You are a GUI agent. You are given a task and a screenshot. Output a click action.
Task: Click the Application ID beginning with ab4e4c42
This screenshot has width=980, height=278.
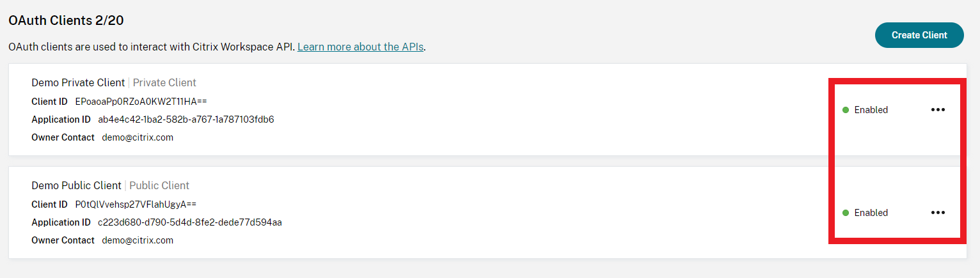tap(186, 120)
